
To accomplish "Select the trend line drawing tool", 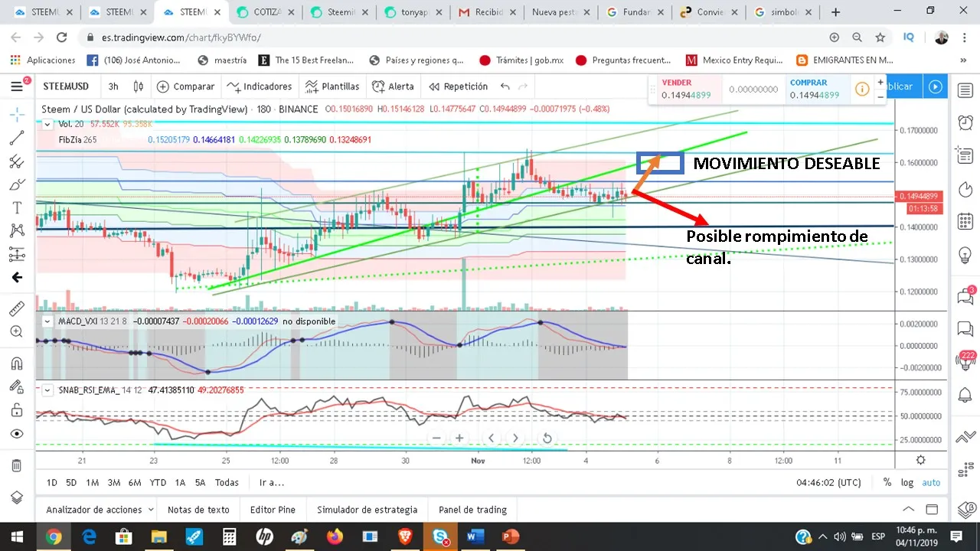I will click(17, 139).
